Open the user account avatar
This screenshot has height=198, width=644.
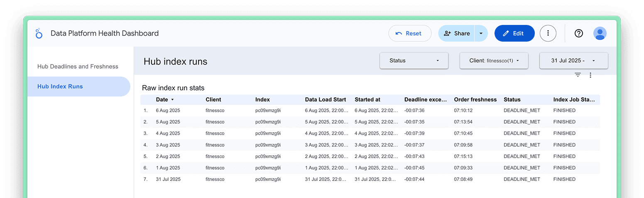600,33
